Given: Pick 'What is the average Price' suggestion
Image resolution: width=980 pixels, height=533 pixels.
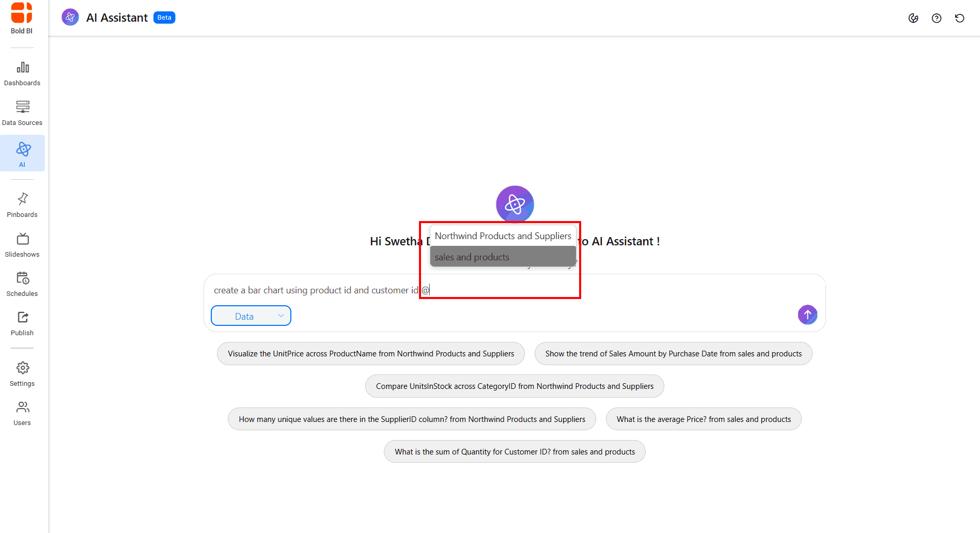Looking at the screenshot, I should click(x=704, y=419).
